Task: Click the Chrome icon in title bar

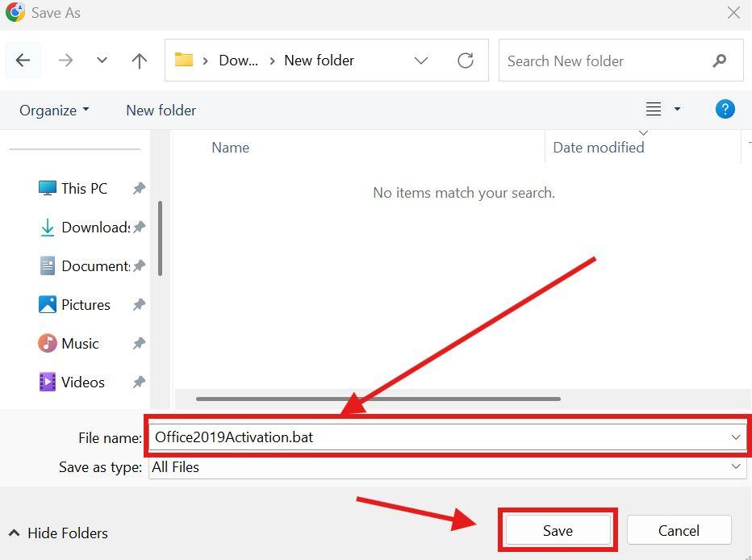Action: (15, 12)
